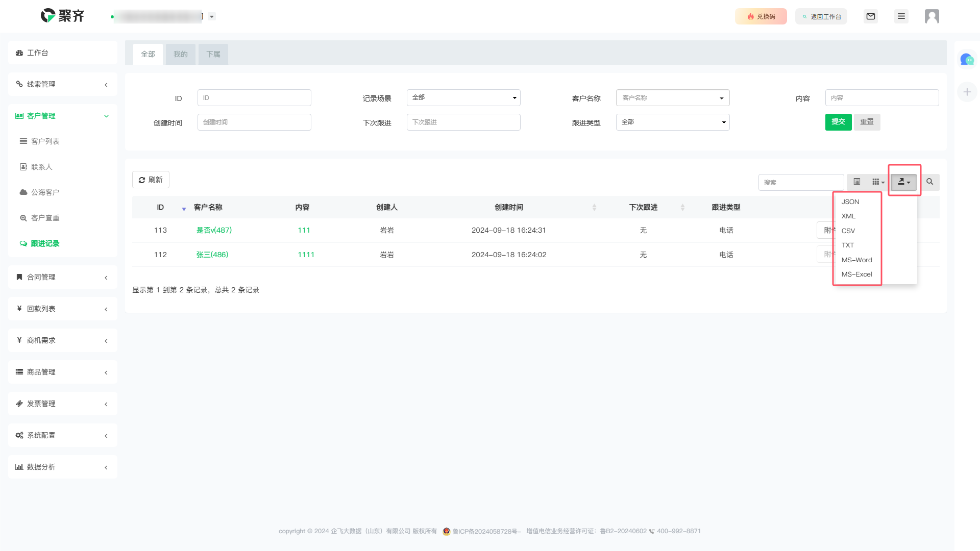The image size is (980, 551).
Task: Open 跟进类型 dropdown
Action: (x=673, y=122)
